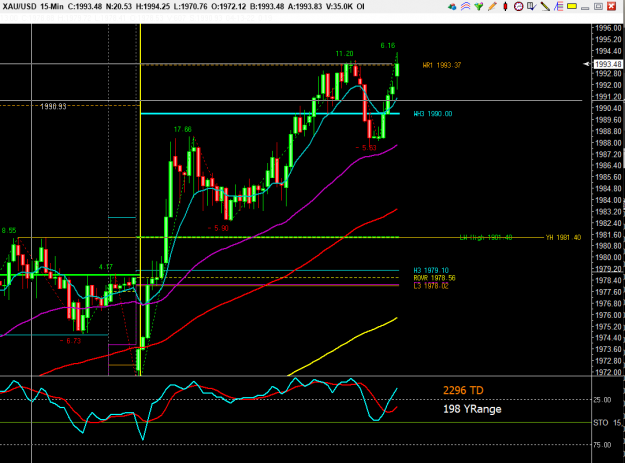Click the STO 15 indicator label
Image resolution: width=625 pixels, height=463 pixels.
[607, 423]
